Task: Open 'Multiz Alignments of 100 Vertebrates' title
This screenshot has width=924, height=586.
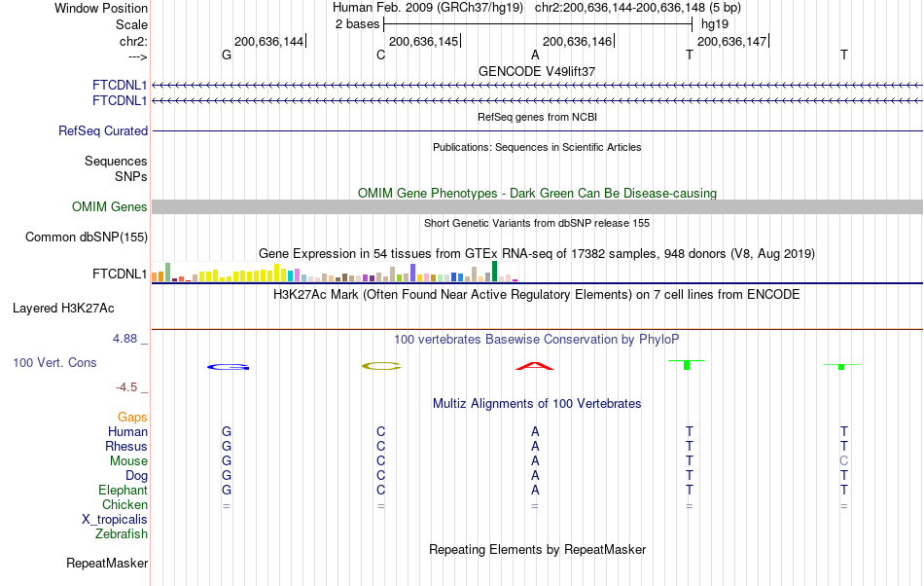Action: click(x=537, y=404)
